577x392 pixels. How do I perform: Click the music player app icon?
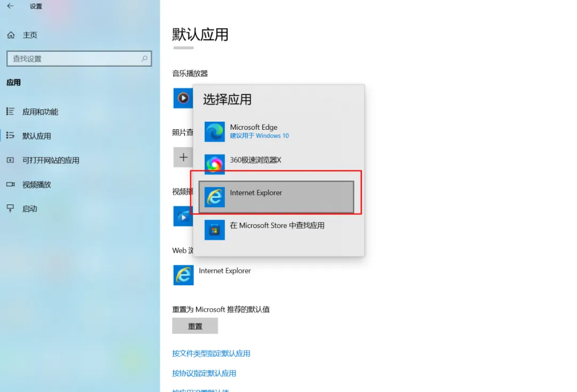point(183,98)
